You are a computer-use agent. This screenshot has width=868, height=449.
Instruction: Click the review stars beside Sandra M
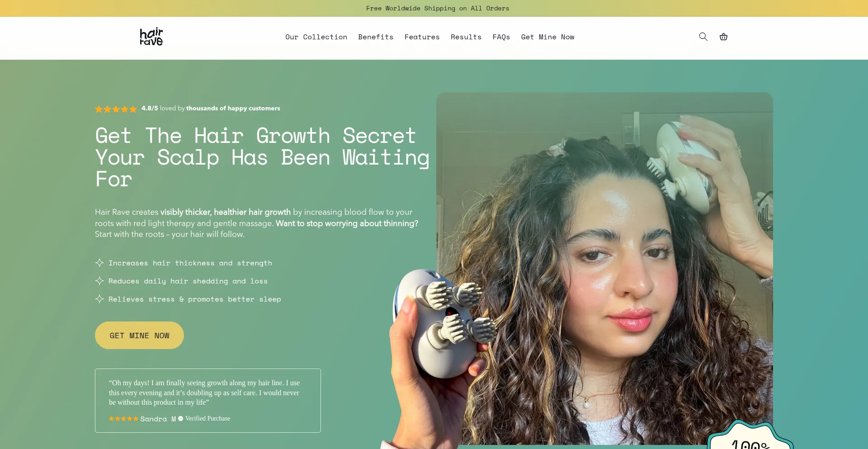pos(123,419)
